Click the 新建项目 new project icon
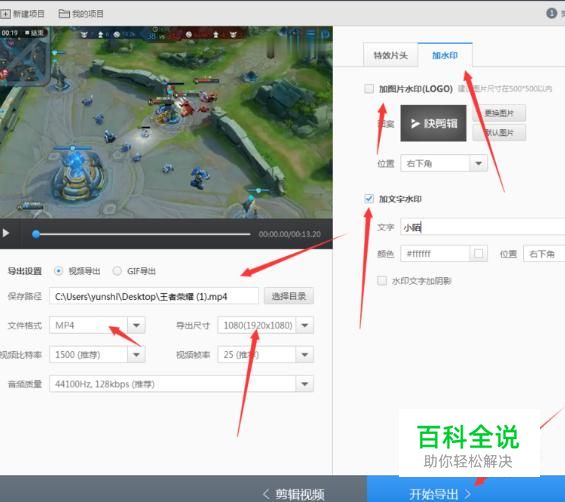The width and height of the screenshot is (565, 502). pyautogui.click(x=5, y=14)
